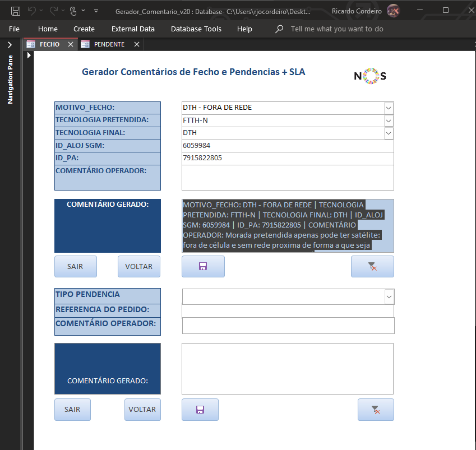The height and width of the screenshot is (450, 476).
Task: Click the upper save disk button
Action: [203, 266]
